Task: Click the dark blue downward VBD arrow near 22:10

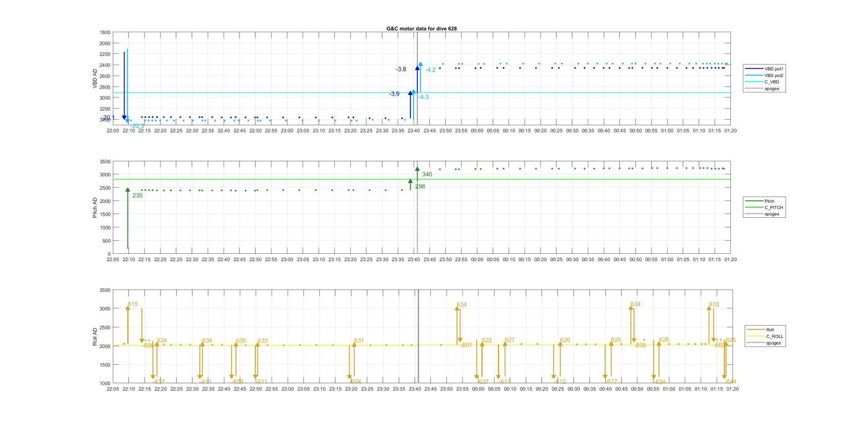Action: pyautogui.click(x=124, y=86)
